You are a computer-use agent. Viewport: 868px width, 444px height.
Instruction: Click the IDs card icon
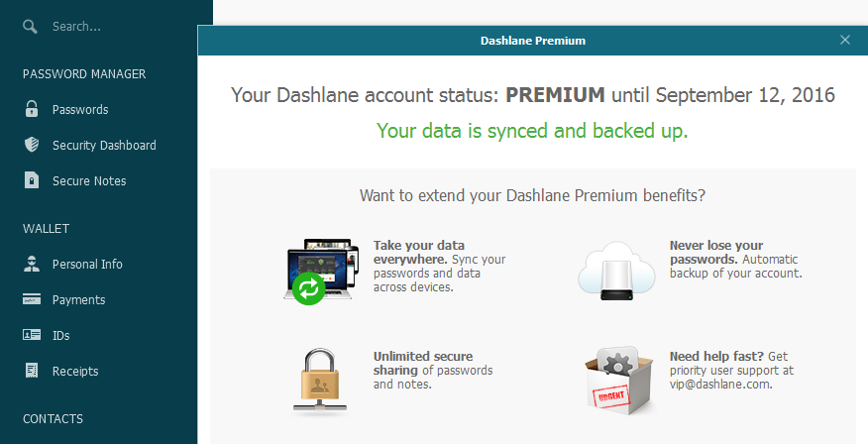[32, 335]
